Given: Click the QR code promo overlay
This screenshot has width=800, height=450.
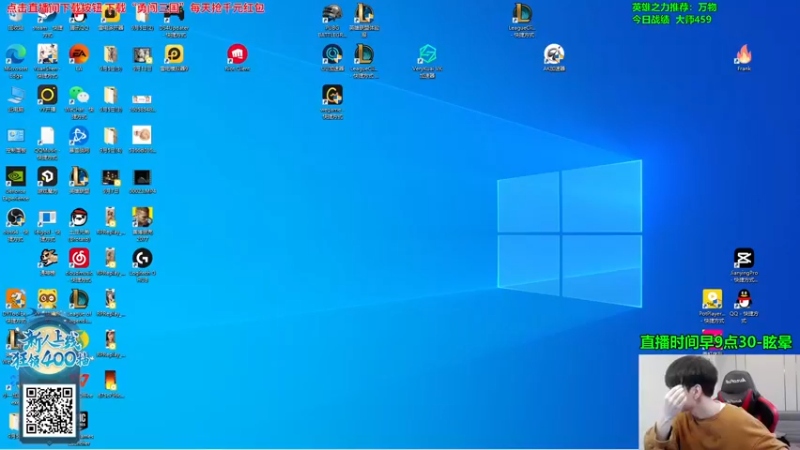Looking at the screenshot, I should point(49,411).
